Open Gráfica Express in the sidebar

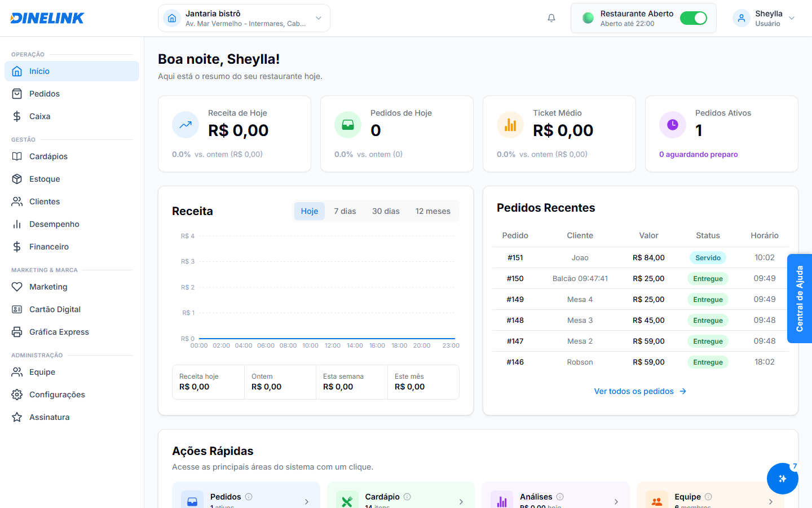point(72,332)
